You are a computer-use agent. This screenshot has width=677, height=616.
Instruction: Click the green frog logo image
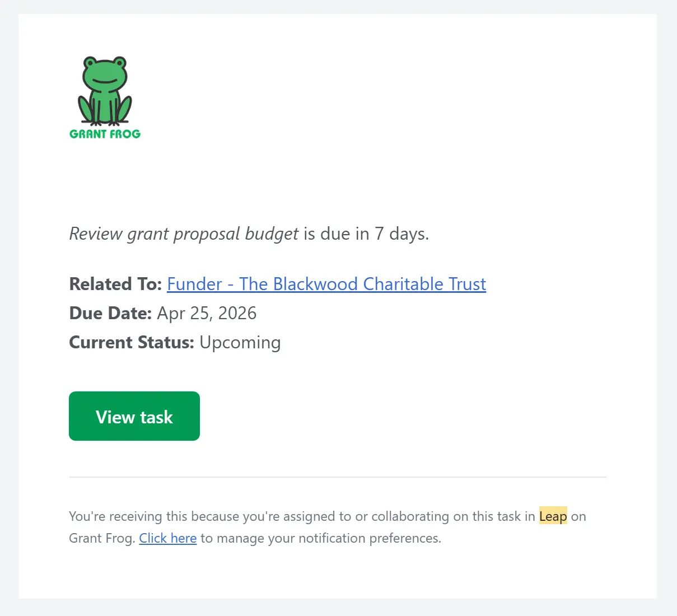(x=105, y=97)
